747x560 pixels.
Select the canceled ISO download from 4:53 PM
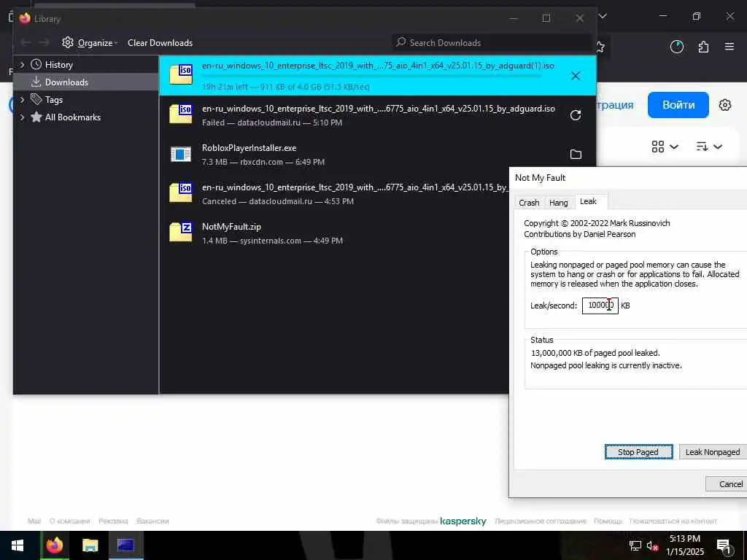[x=334, y=194]
